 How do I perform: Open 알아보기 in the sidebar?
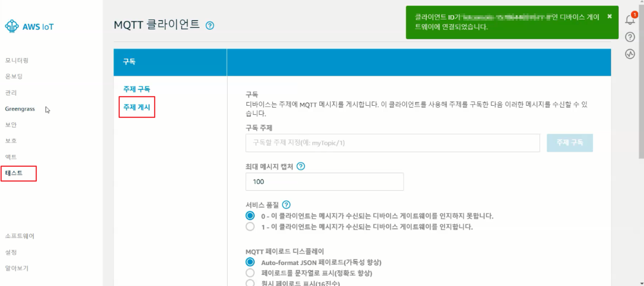pyautogui.click(x=17, y=268)
